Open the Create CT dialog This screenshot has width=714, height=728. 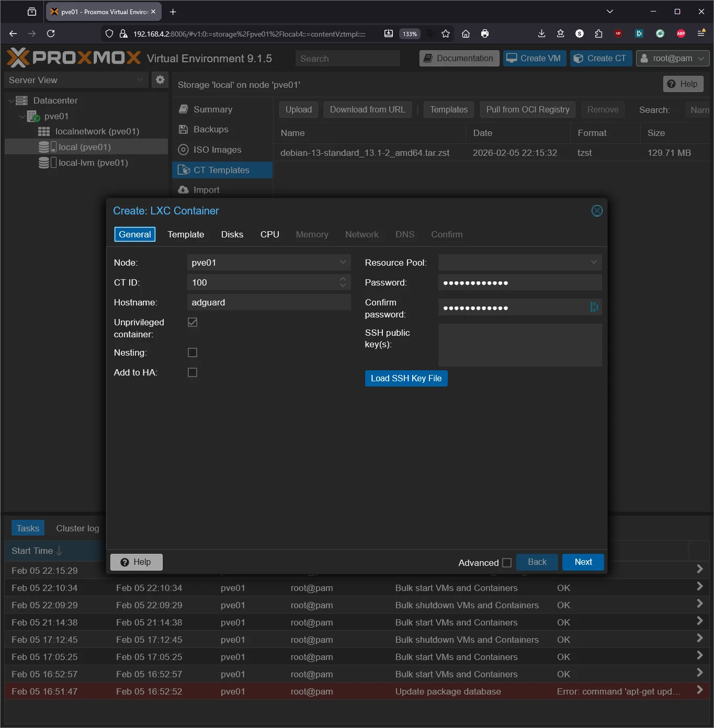pyautogui.click(x=600, y=58)
